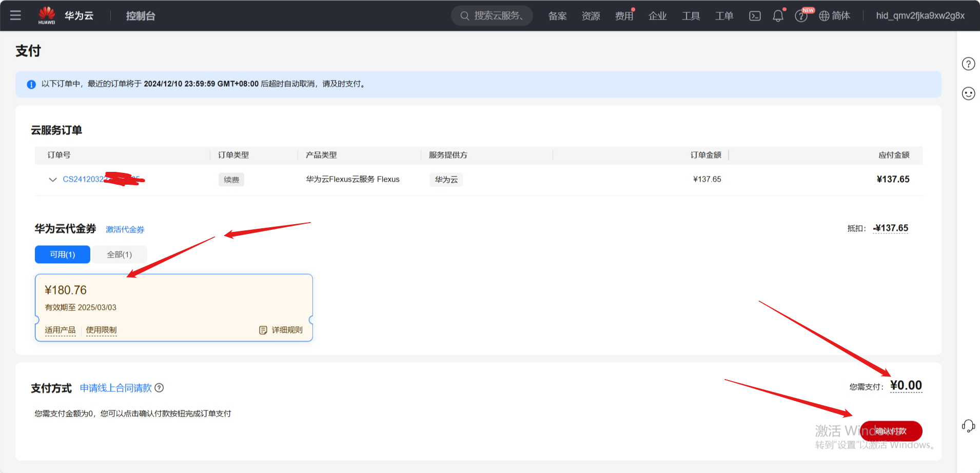Open the account menu hid_qmv2fjka9xw2g8x
The height and width of the screenshot is (473, 980).
point(920,16)
